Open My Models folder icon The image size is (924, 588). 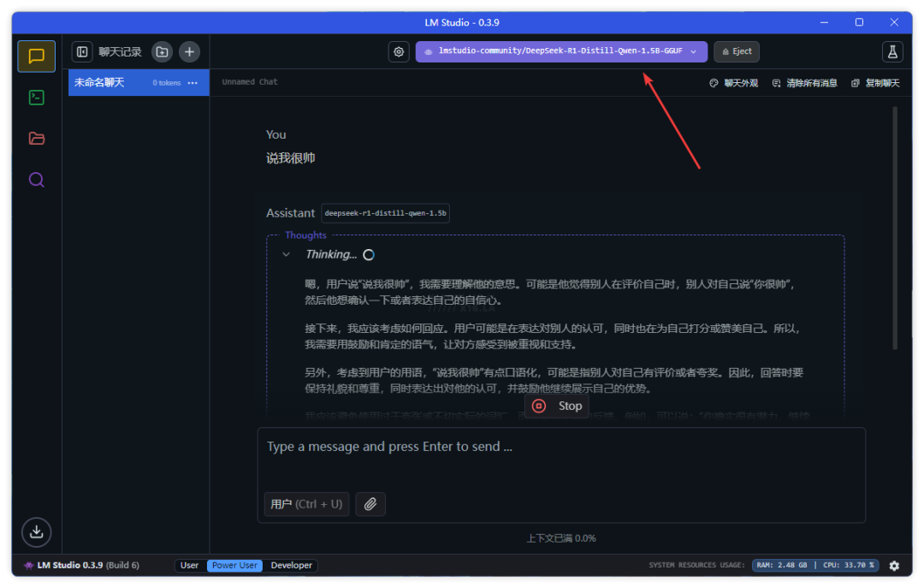[x=36, y=139]
